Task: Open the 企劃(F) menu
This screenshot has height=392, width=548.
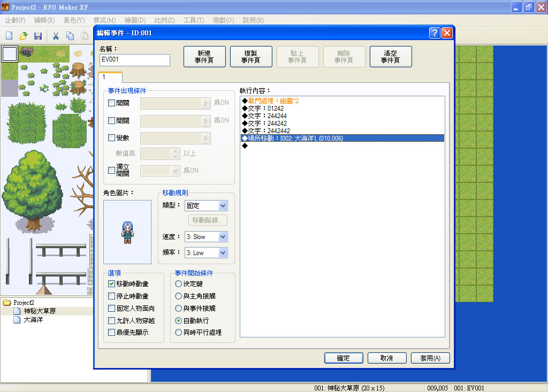Action: [x=15, y=20]
